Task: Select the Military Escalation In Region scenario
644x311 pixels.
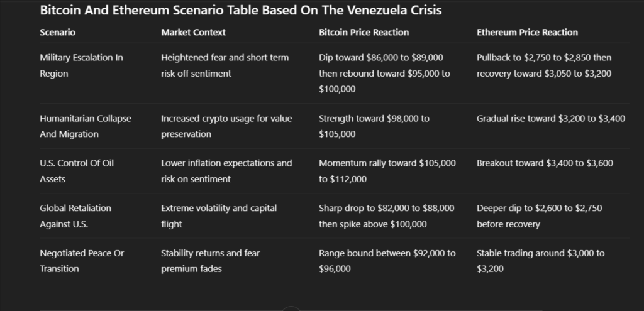Action: 81,65
